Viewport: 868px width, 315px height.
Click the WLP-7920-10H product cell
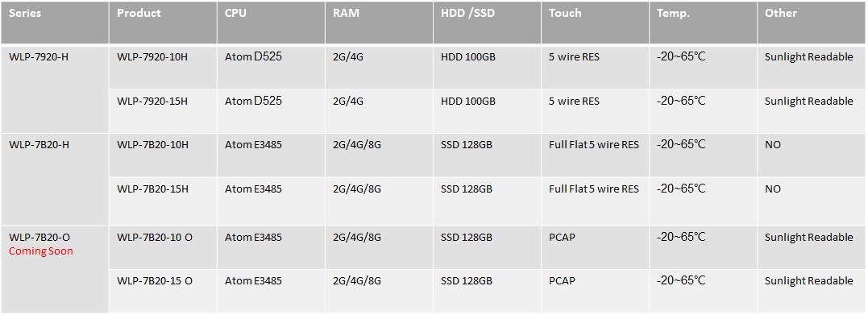tap(163, 67)
